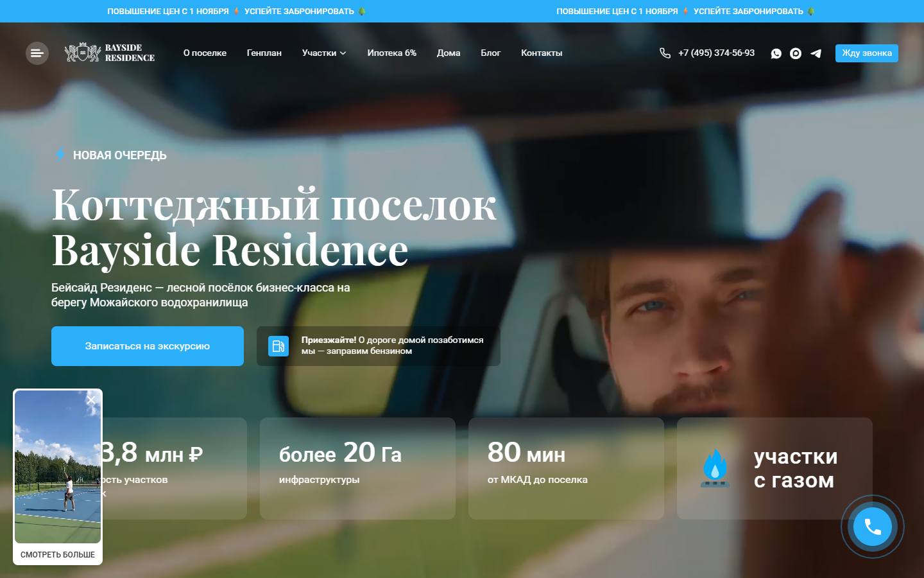Screen dimensions: 924x578
Task: Click the Коттеджный поселок Bayside Residence heading
Action: [274, 227]
